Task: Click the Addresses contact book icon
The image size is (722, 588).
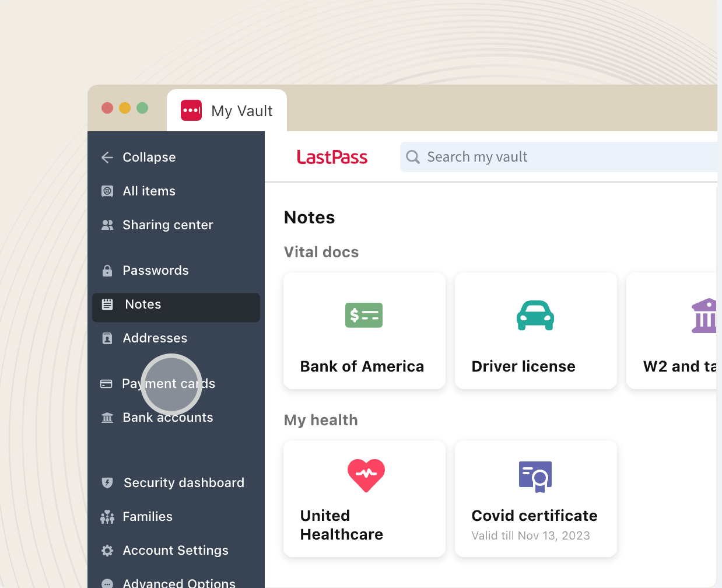Action: pyautogui.click(x=107, y=338)
